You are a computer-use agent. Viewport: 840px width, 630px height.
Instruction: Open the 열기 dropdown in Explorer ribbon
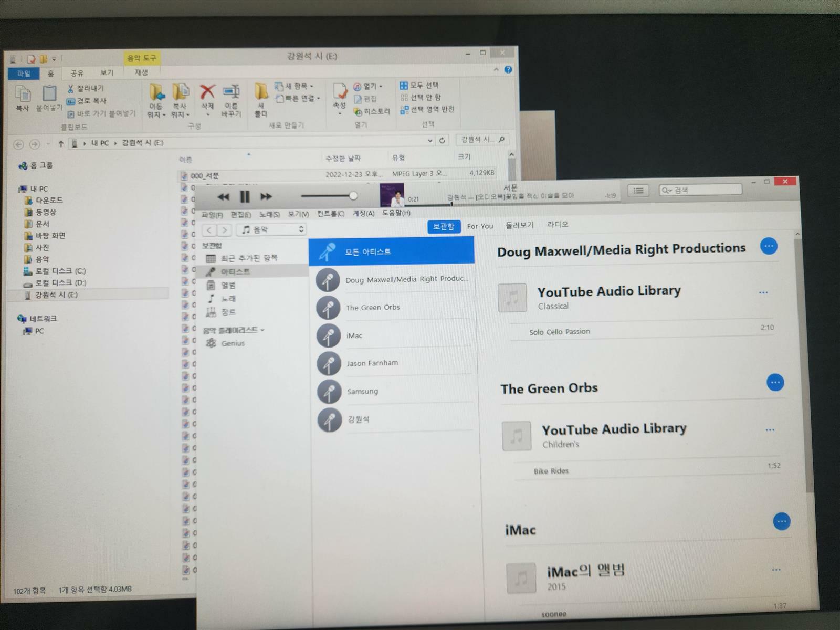coord(367,86)
